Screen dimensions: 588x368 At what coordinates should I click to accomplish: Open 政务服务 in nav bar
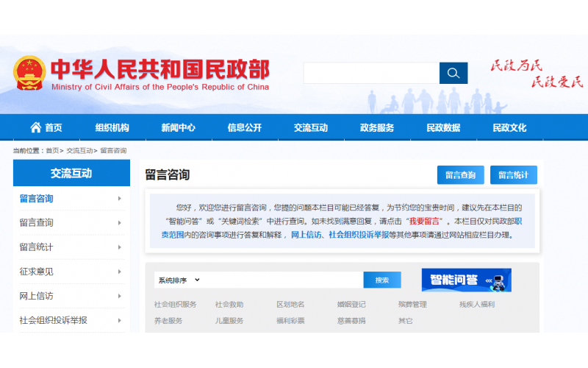[x=377, y=127]
